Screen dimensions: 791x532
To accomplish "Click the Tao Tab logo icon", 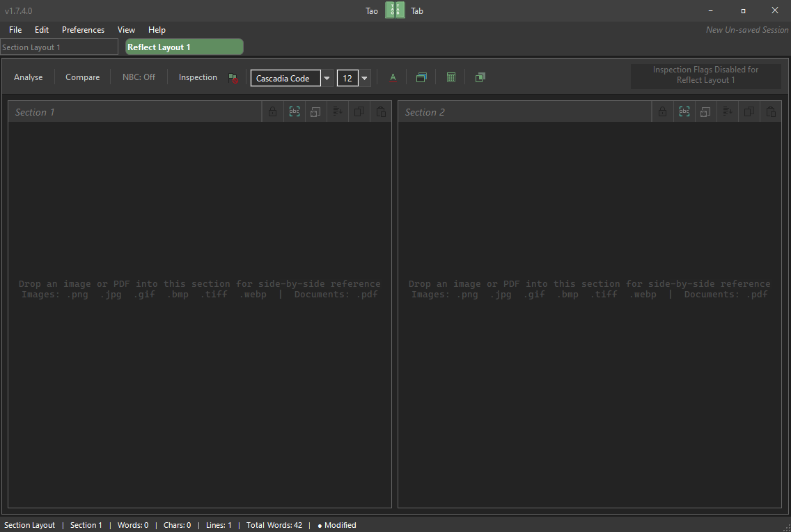I will 395,10.
